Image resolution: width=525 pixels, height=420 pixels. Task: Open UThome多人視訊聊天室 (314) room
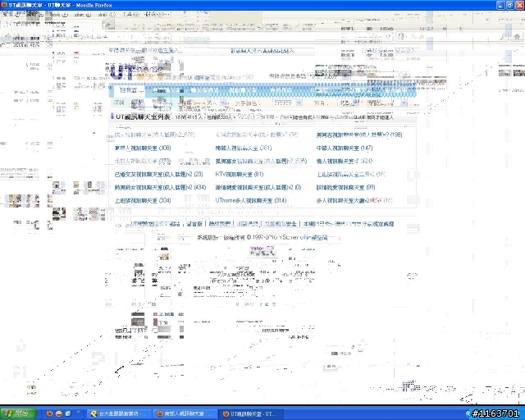tap(251, 200)
